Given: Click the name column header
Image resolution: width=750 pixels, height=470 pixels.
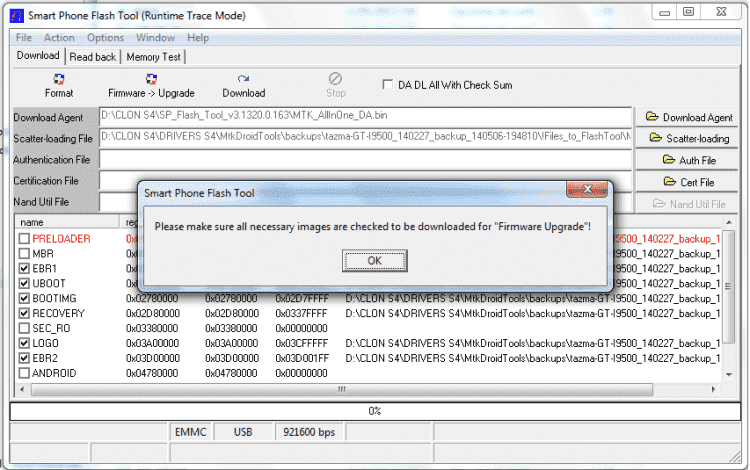Looking at the screenshot, I should pos(67,222).
